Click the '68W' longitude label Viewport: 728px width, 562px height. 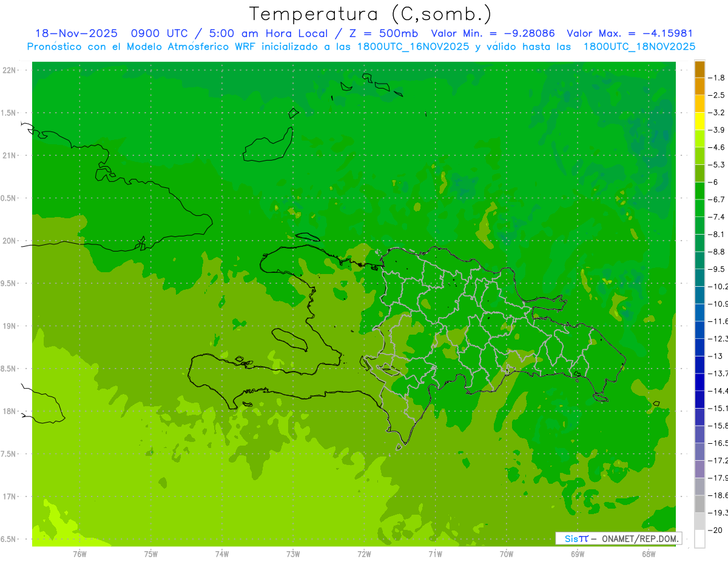tap(649, 554)
